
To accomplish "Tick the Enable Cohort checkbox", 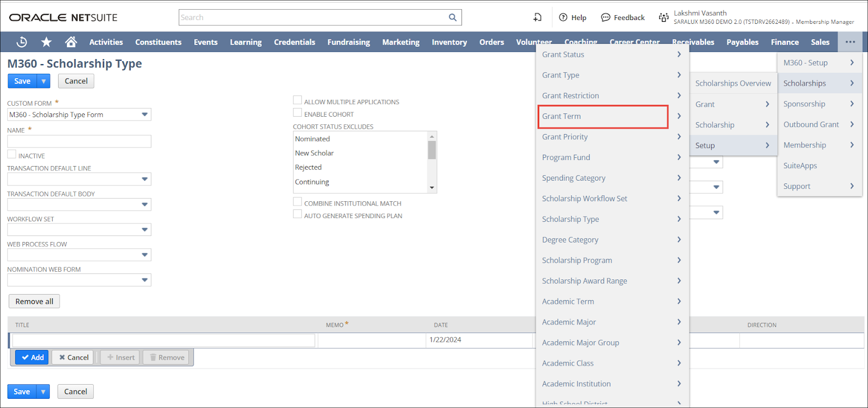I will pyautogui.click(x=297, y=113).
